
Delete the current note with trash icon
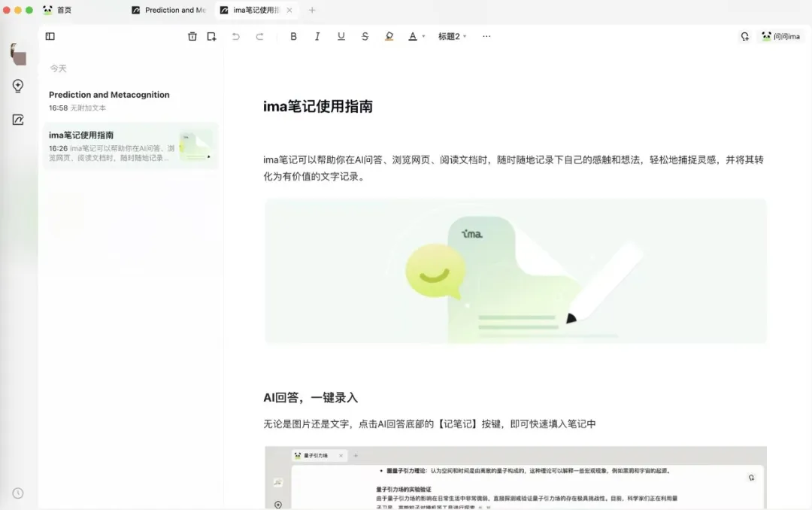(x=192, y=36)
